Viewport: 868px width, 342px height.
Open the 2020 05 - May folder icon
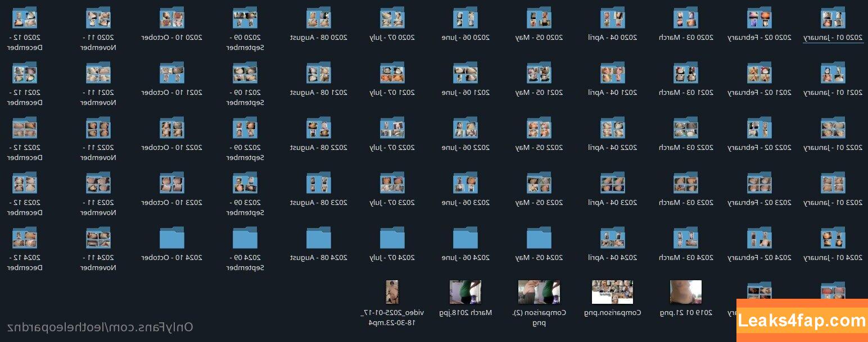coord(539,18)
